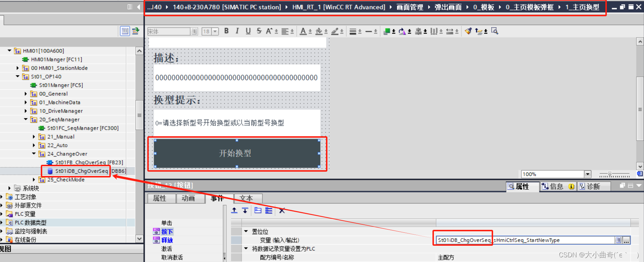
Task: Click the variable tag input field
Action: pyautogui.click(x=525, y=240)
